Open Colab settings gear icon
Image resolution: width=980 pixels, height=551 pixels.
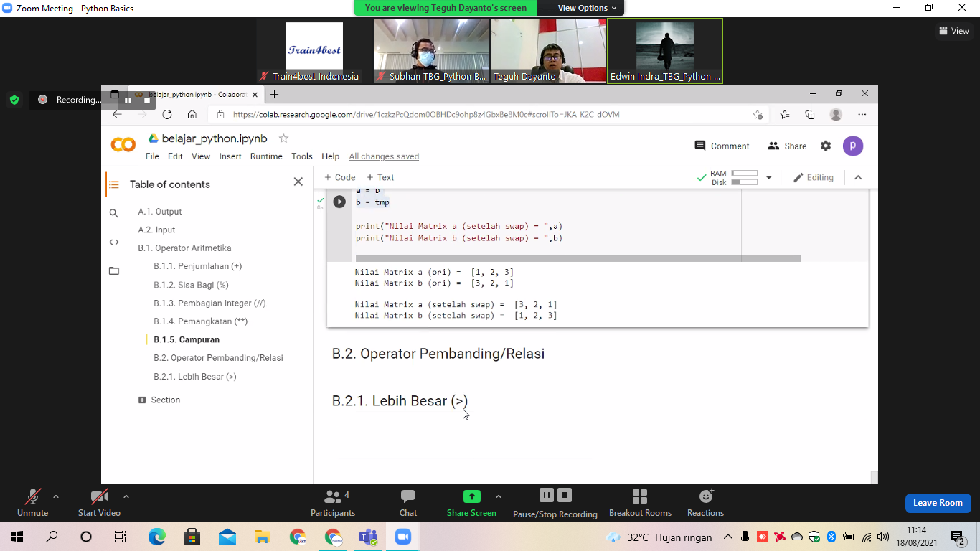pyautogui.click(x=826, y=146)
